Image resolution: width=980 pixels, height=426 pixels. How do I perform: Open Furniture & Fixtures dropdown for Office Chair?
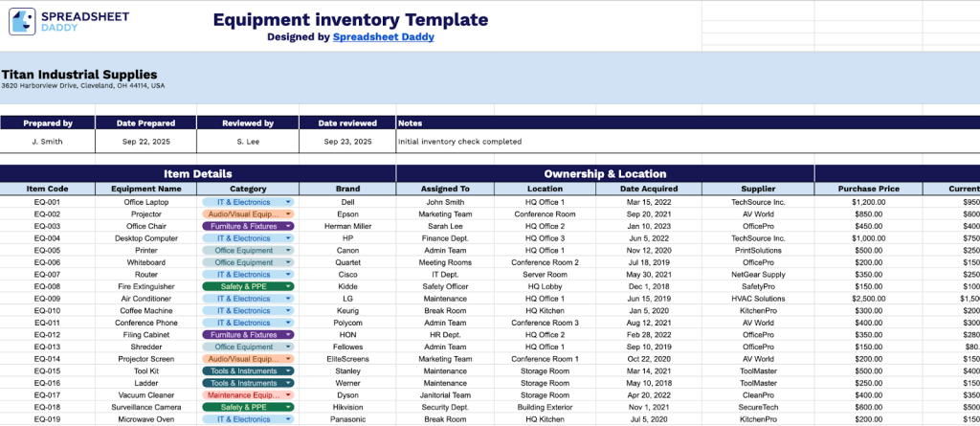point(288,226)
